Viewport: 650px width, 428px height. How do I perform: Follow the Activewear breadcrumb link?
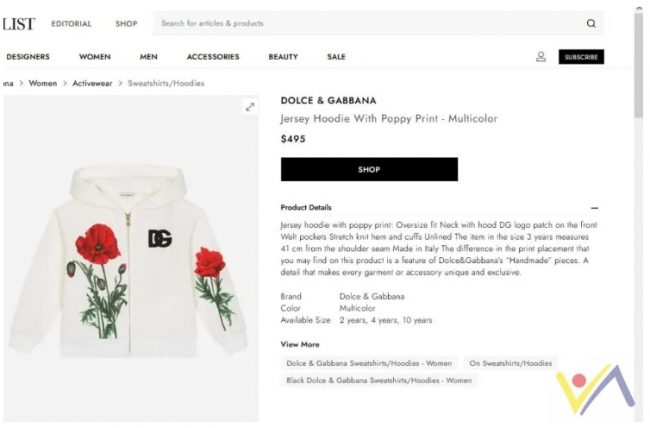[x=94, y=83]
